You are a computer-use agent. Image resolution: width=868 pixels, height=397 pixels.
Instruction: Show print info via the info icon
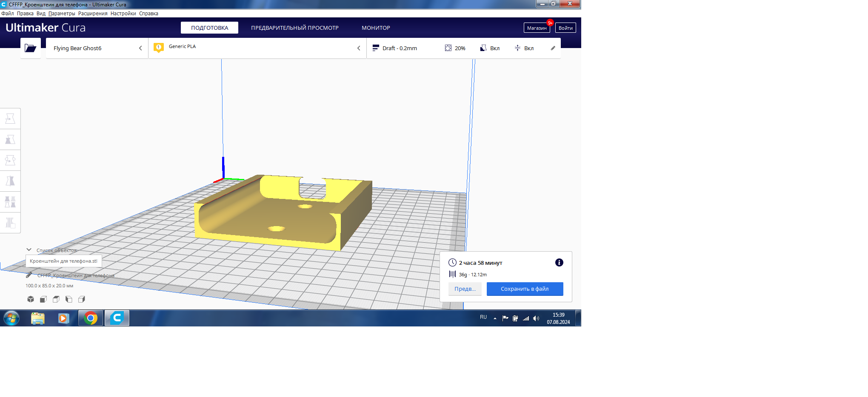click(x=559, y=263)
